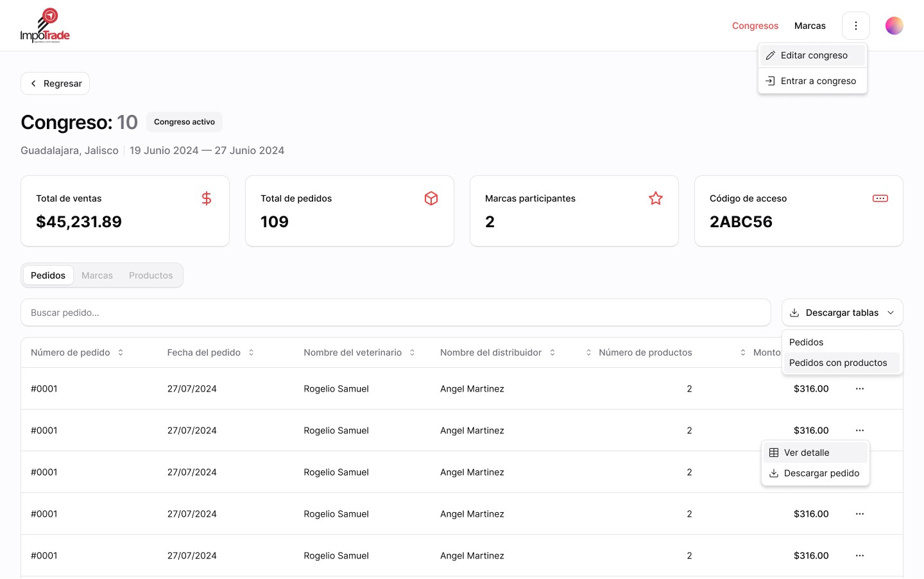
Task: Select Editar congreso from the menu
Action: click(812, 55)
